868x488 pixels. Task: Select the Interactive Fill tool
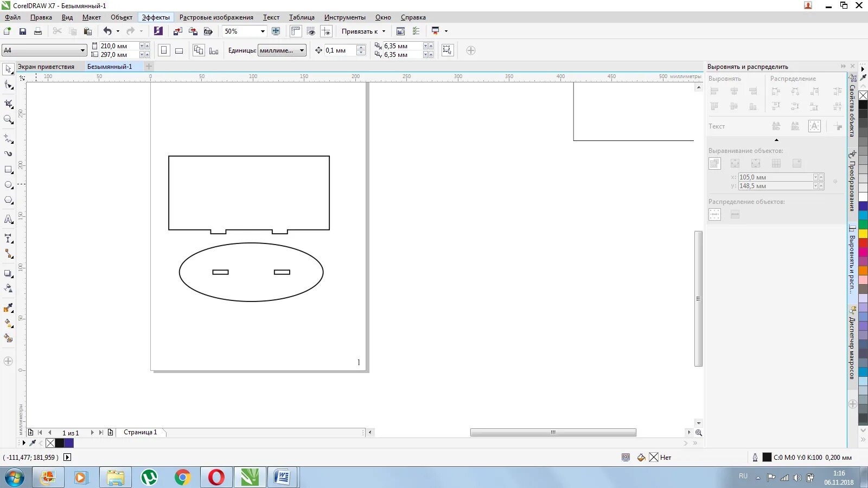[8, 323]
